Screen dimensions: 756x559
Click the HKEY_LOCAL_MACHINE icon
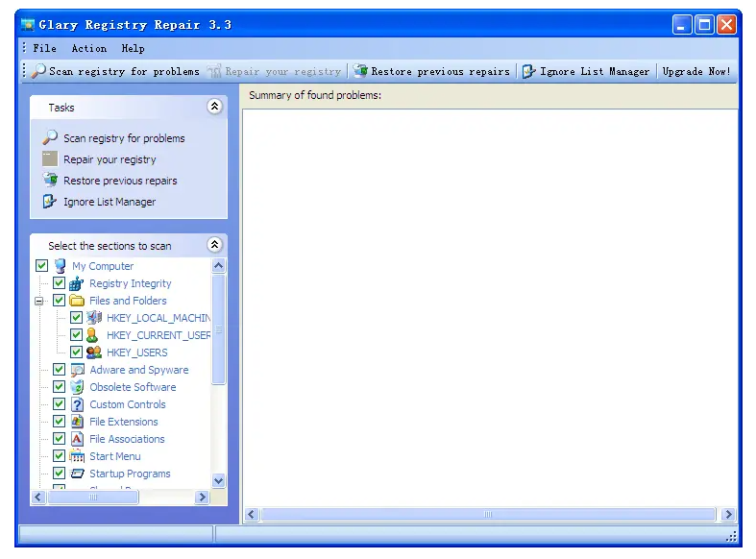click(x=94, y=318)
